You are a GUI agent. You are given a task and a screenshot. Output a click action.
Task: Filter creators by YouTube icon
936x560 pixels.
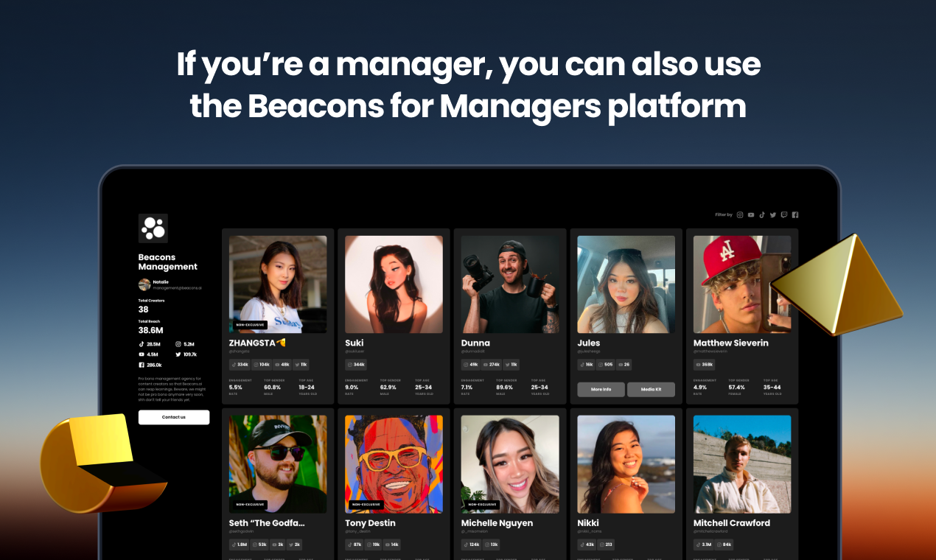click(x=751, y=215)
